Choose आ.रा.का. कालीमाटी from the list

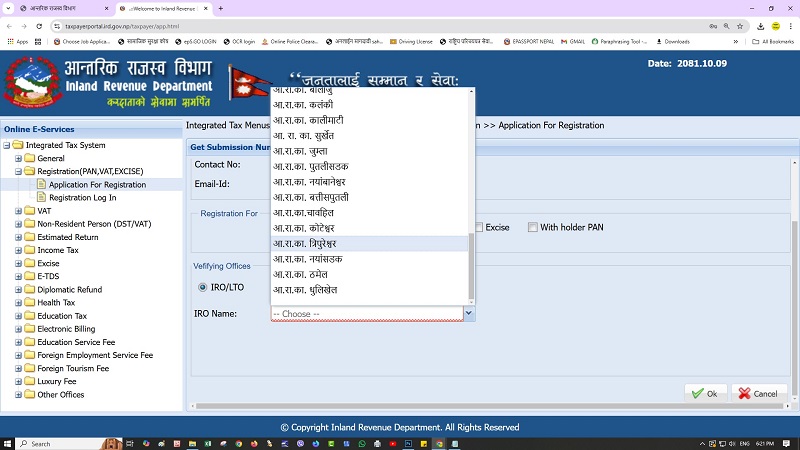(x=369, y=120)
